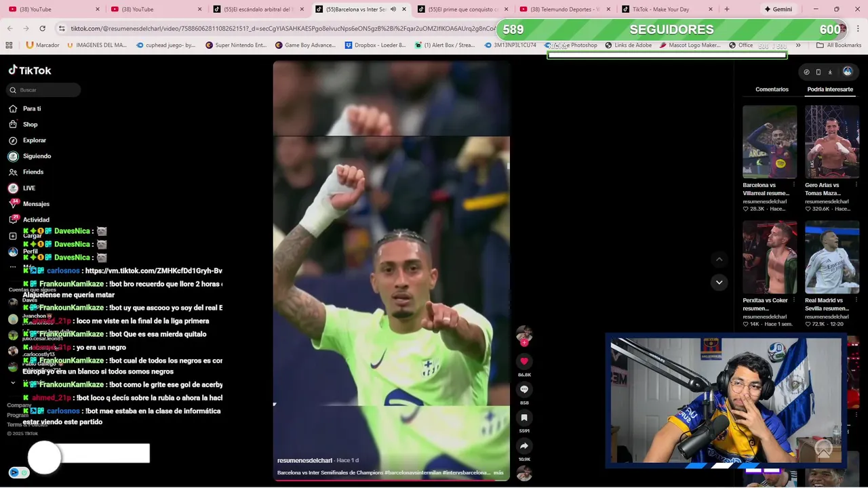
Task: Expand the video caption with 'más'
Action: pyautogui.click(x=498, y=472)
